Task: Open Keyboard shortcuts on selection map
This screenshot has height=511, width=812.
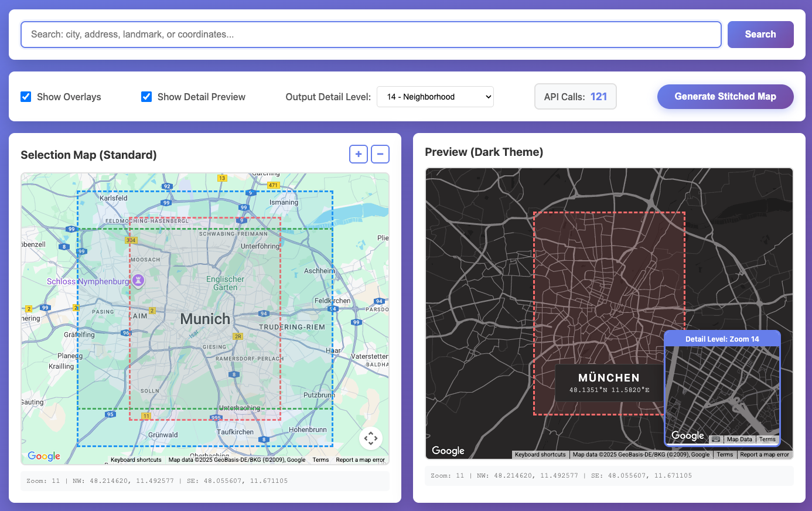Action: click(x=136, y=460)
